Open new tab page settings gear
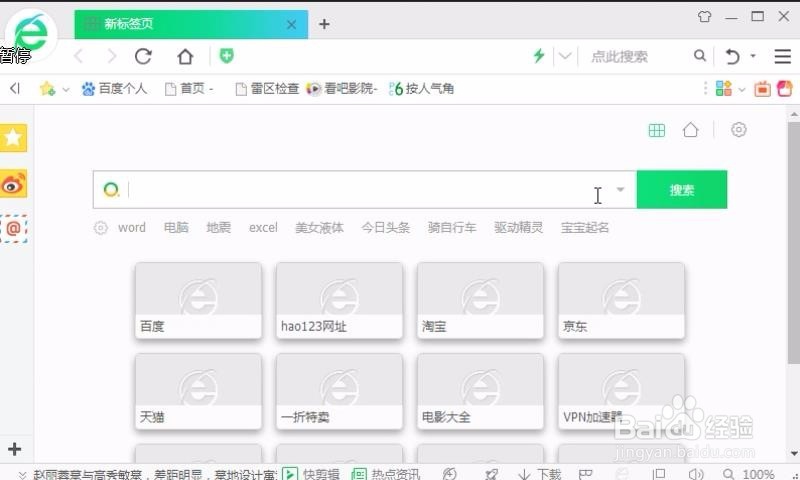This screenshot has height=480, width=800. click(x=738, y=130)
